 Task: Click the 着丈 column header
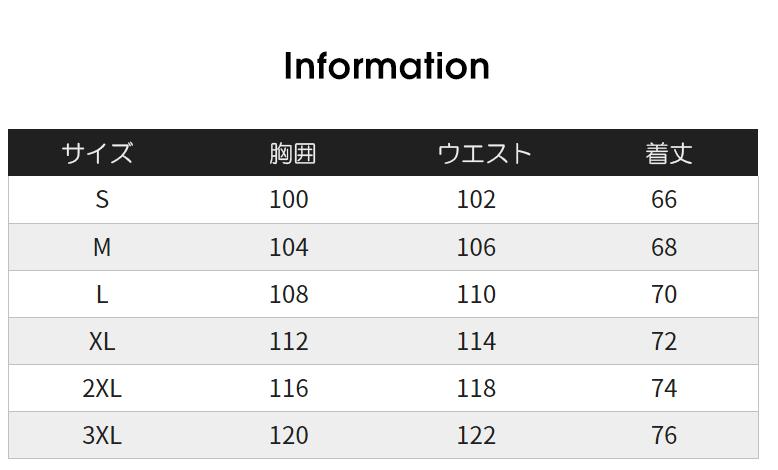669,153
